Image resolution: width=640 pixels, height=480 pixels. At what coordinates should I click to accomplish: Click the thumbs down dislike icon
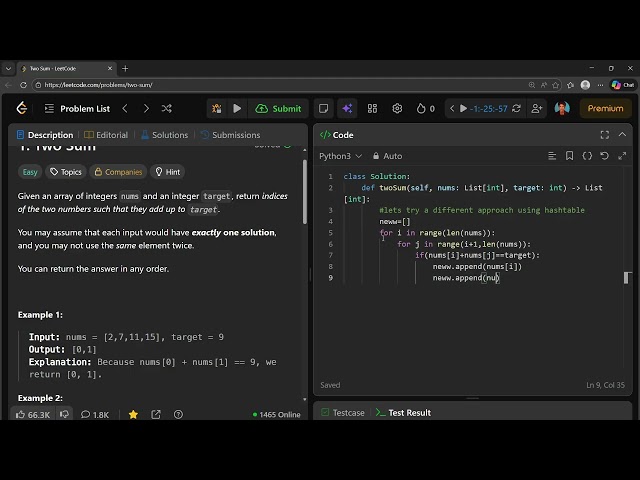click(x=65, y=414)
